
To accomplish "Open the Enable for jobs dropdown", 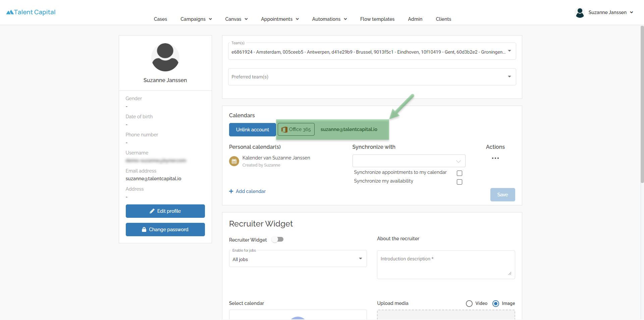I will tap(298, 259).
